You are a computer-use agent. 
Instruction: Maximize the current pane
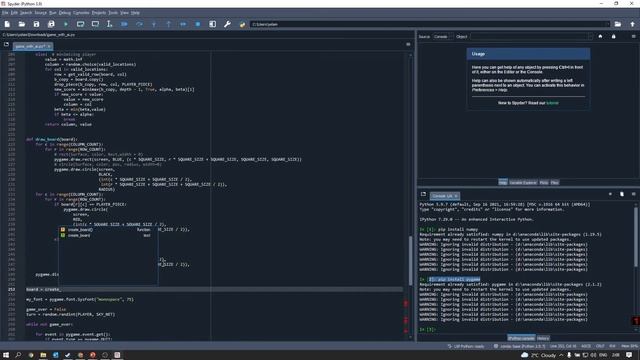tap(213, 24)
